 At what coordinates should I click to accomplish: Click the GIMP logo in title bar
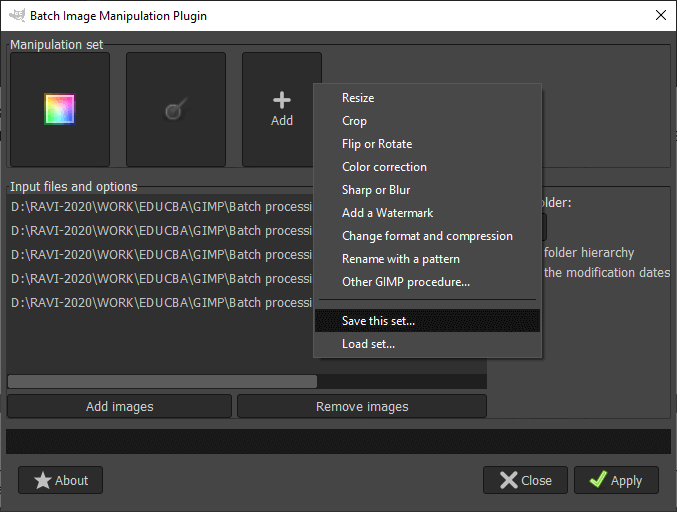pyautogui.click(x=17, y=16)
